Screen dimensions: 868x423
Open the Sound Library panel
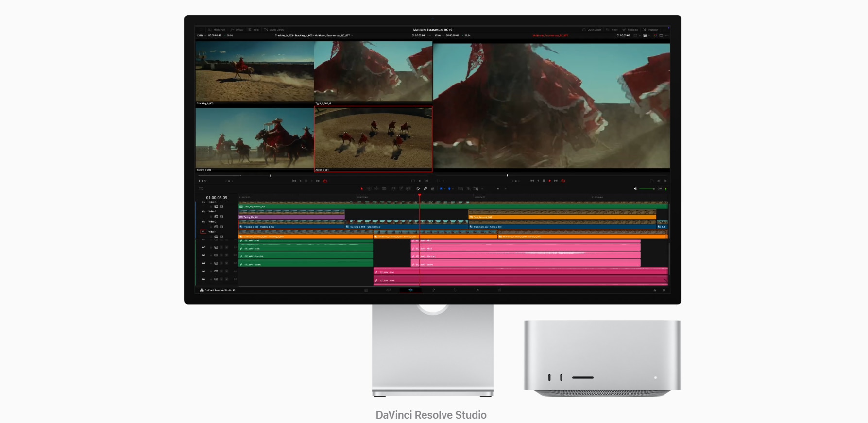point(274,30)
